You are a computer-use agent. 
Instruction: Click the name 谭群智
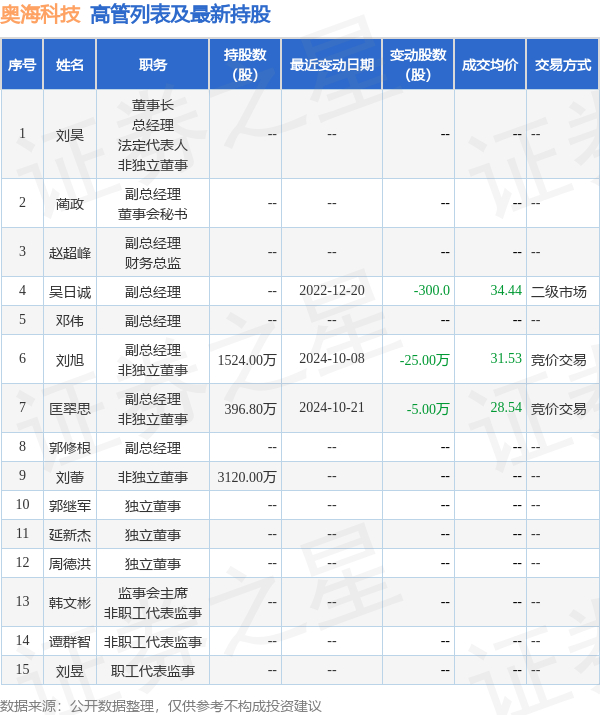[x=70, y=642]
